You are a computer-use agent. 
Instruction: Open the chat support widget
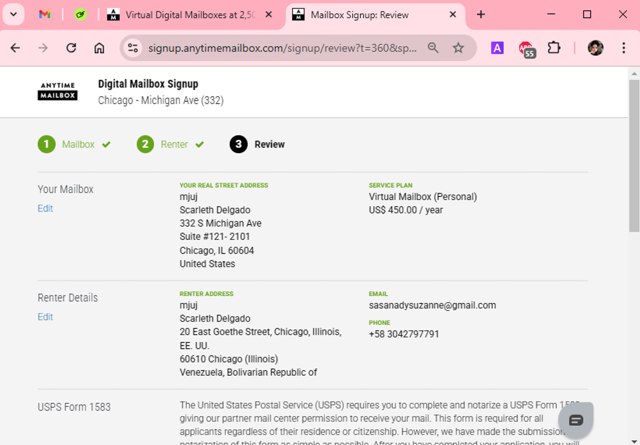(576, 420)
